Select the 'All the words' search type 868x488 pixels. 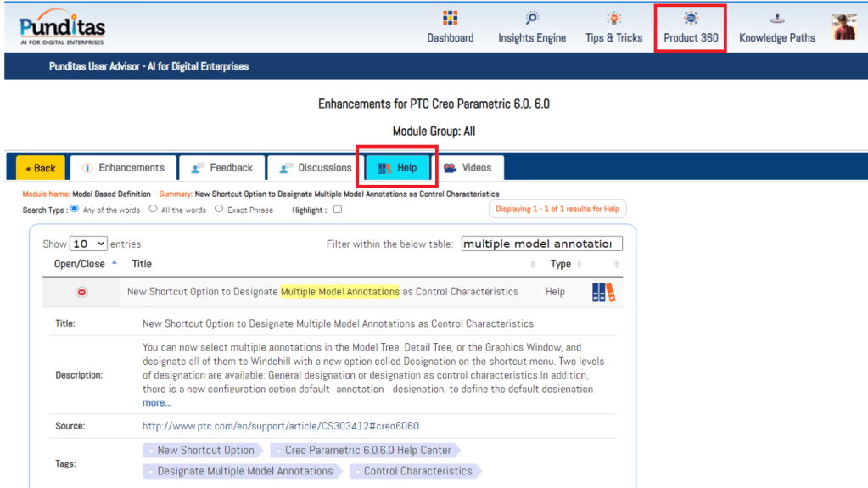coord(153,209)
